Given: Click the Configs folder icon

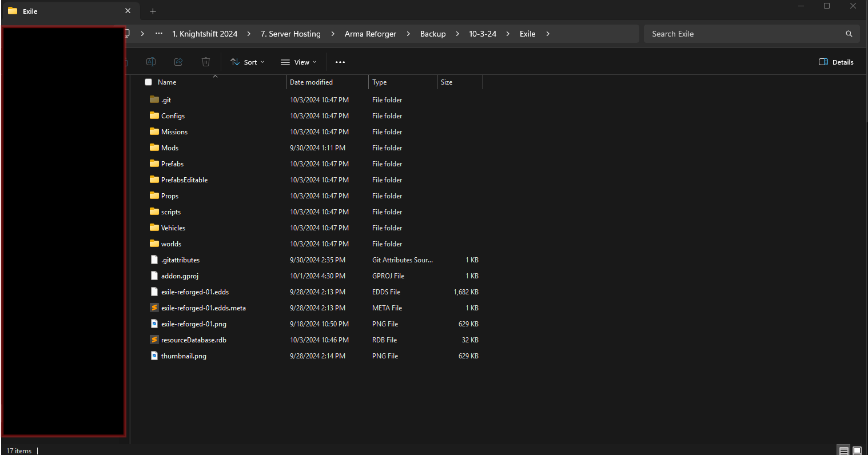Looking at the screenshot, I should click(x=154, y=115).
